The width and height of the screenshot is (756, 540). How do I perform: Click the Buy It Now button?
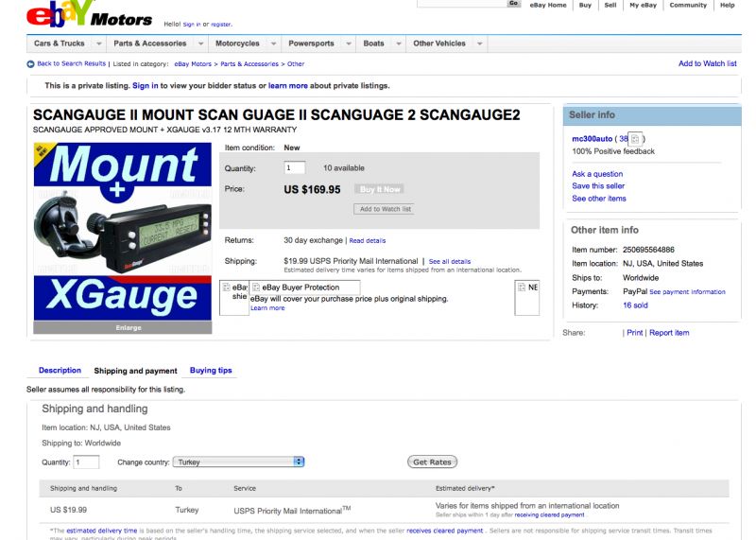coord(379,189)
